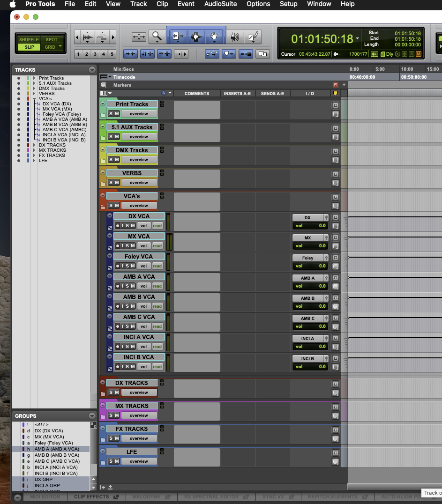Add a new marker with plus icon
This screenshot has width=442, height=504.
click(x=344, y=85)
